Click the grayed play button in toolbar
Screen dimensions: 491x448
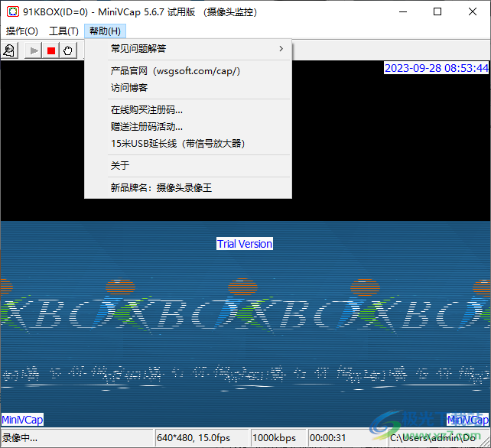[34, 50]
